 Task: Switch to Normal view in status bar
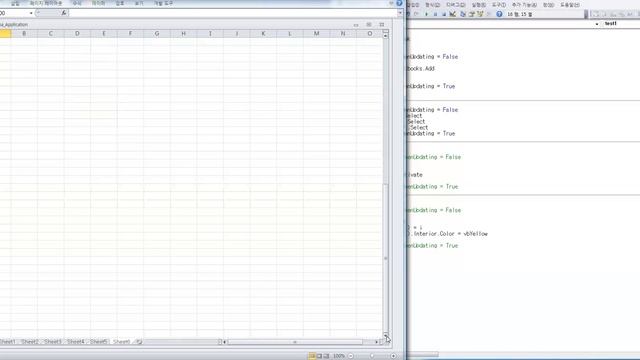click(312, 356)
